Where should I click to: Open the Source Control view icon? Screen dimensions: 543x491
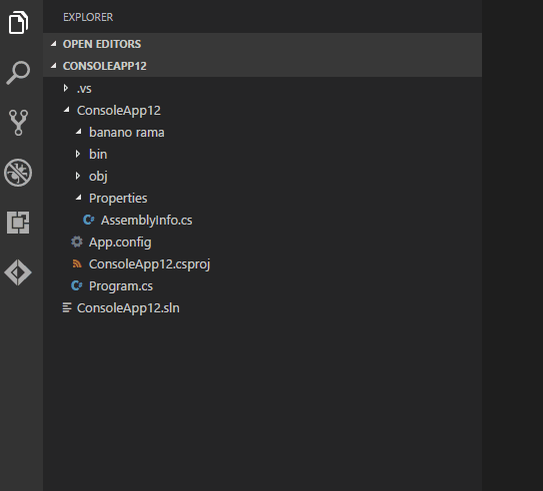[18, 123]
